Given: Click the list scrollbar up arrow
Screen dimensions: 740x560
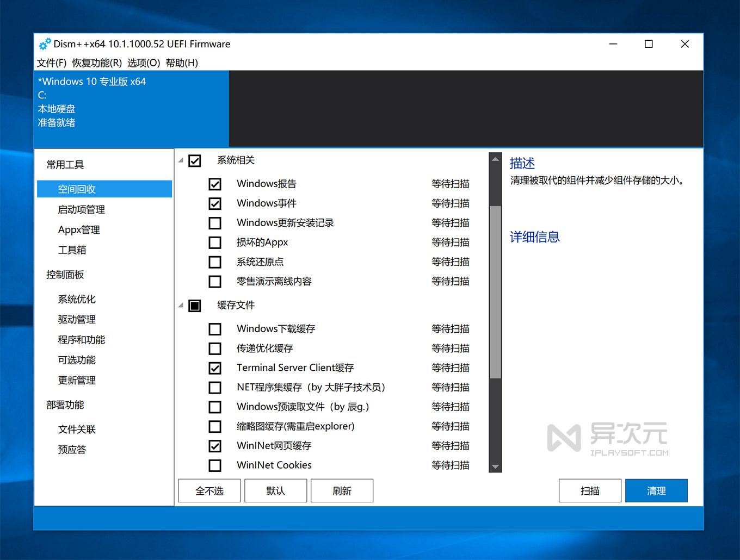Looking at the screenshot, I should [495, 159].
